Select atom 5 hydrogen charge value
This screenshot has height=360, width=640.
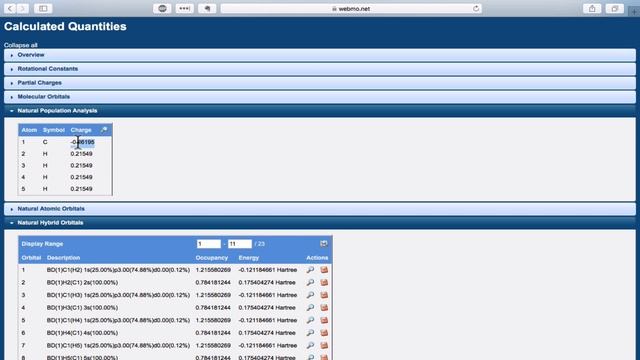tap(81, 189)
